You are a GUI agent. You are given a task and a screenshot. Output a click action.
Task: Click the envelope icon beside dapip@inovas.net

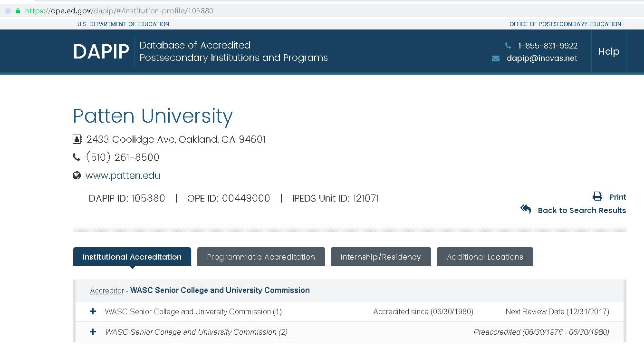point(496,58)
